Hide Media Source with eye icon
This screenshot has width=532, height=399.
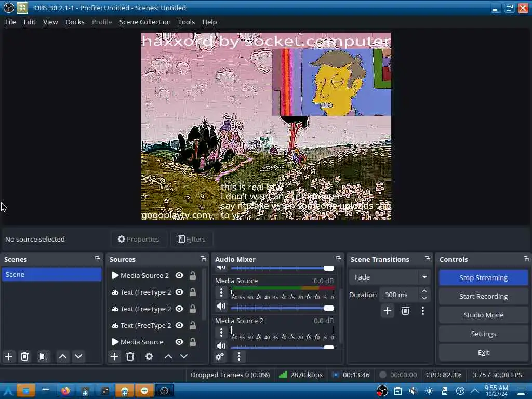pyautogui.click(x=179, y=342)
